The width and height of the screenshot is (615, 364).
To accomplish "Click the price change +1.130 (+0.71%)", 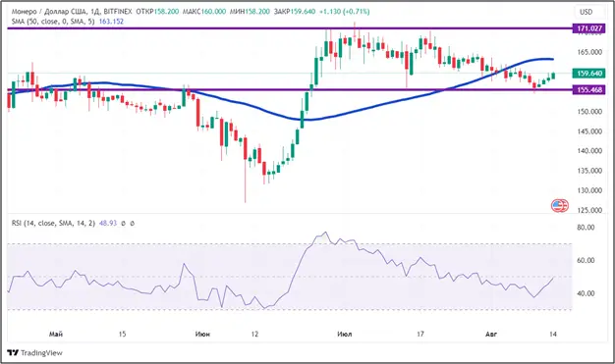I will tap(345, 12).
